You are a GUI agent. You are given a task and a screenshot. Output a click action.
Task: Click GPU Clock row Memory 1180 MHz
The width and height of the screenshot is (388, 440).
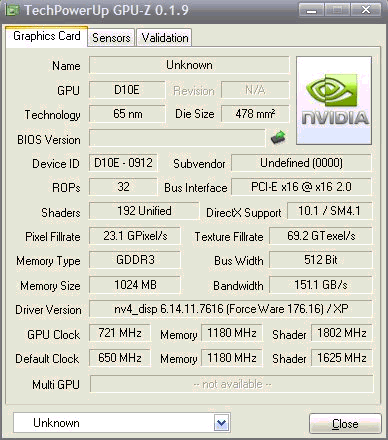click(x=232, y=333)
